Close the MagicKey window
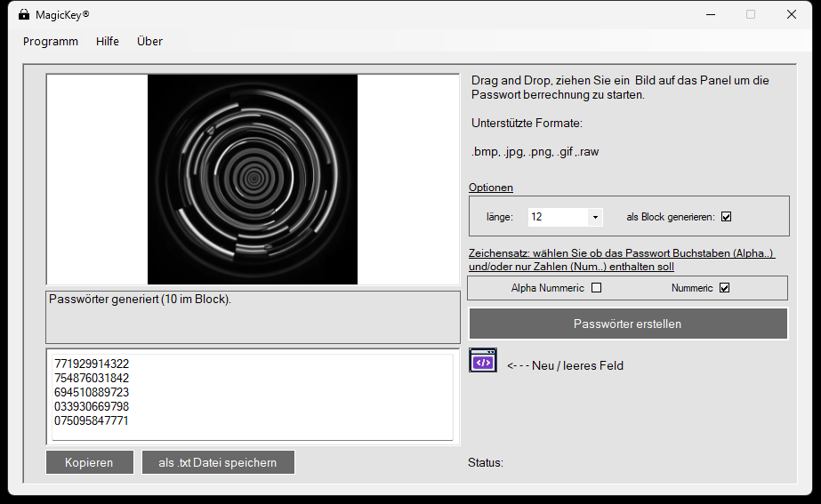Image resolution: width=821 pixels, height=504 pixels. coord(792,14)
